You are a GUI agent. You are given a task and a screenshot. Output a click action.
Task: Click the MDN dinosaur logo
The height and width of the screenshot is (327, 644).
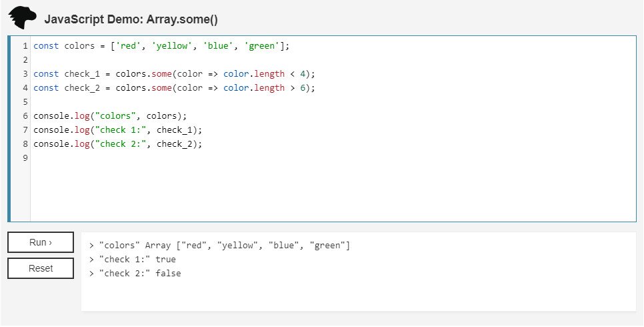pyautogui.click(x=23, y=18)
